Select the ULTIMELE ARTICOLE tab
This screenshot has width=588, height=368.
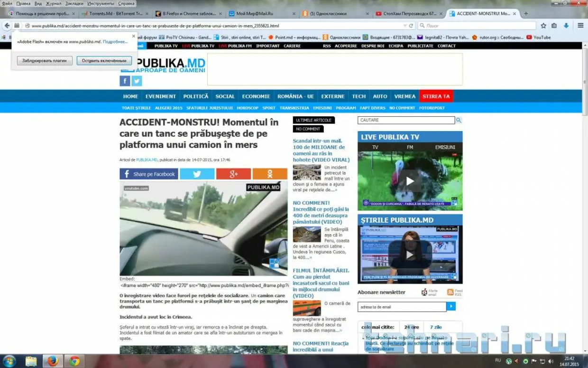click(314, 120)
